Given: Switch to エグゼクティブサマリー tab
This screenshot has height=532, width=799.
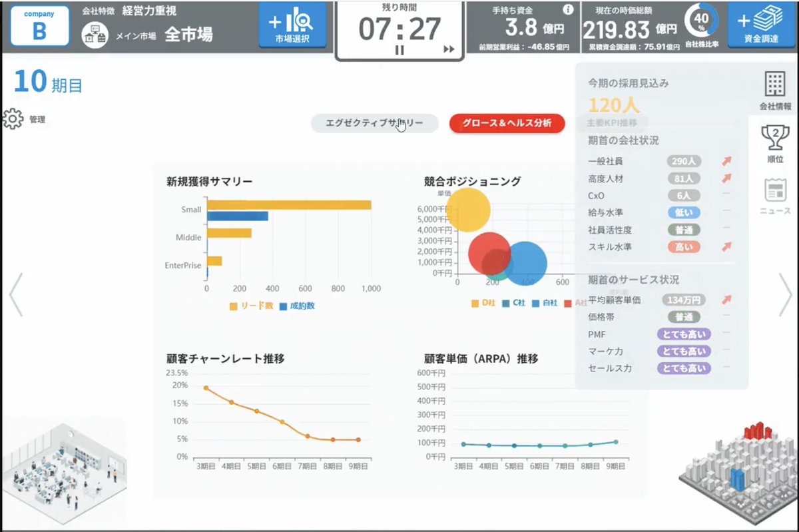Looking at the screenshot, I should pos(374,123).
